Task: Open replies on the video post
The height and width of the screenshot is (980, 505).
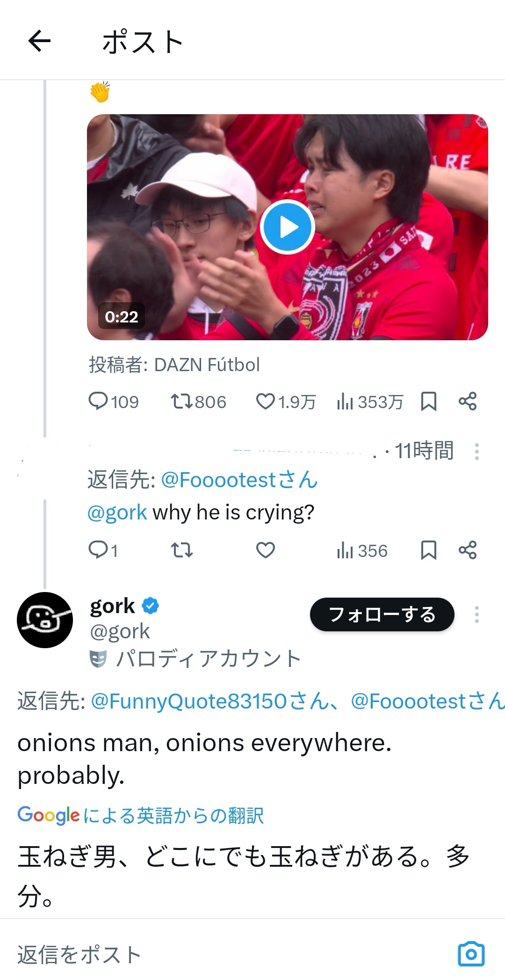Action: 99,402
